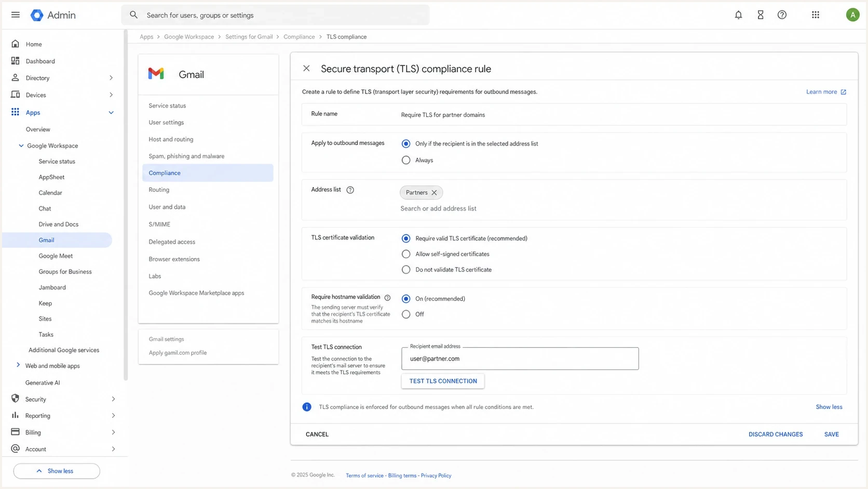Click the hostname validation help icon

(387, 298)
